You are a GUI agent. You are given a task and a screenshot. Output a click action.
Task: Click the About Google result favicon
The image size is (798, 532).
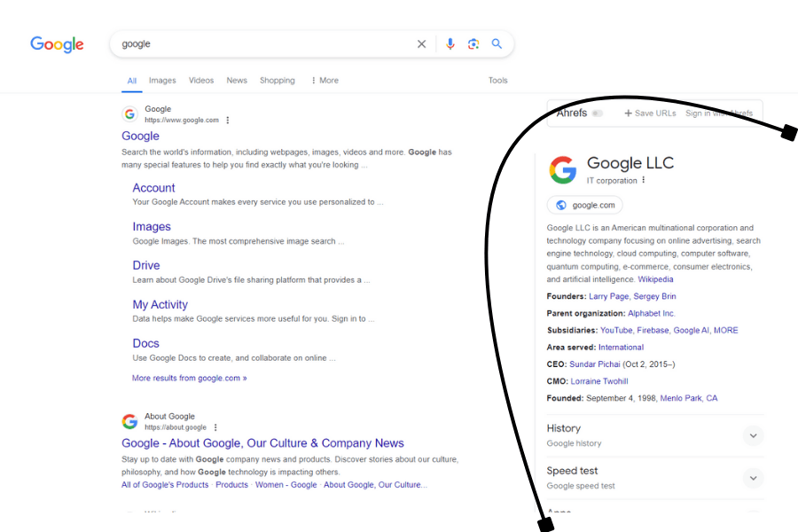tap(129, 421)
